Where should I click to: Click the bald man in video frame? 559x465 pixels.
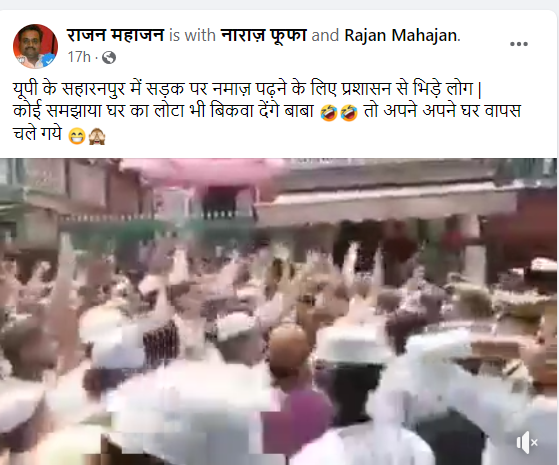pyautogui.click(x=288, y=351)
